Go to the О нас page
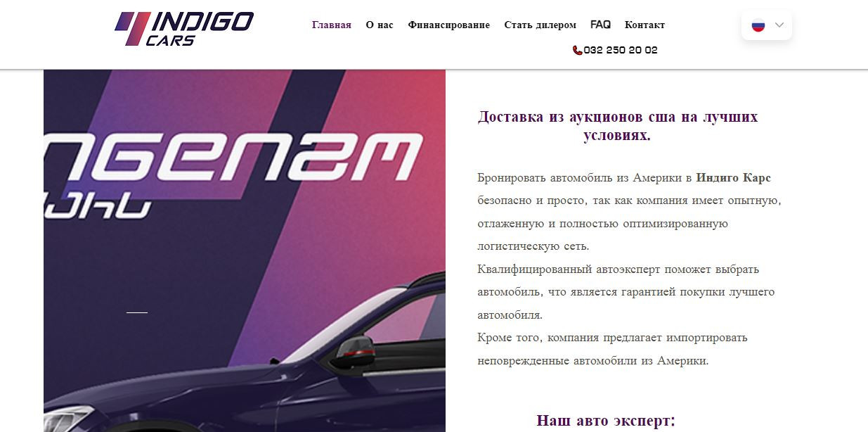The height and width of the screenshot is (432, 868). pos(380,25)
